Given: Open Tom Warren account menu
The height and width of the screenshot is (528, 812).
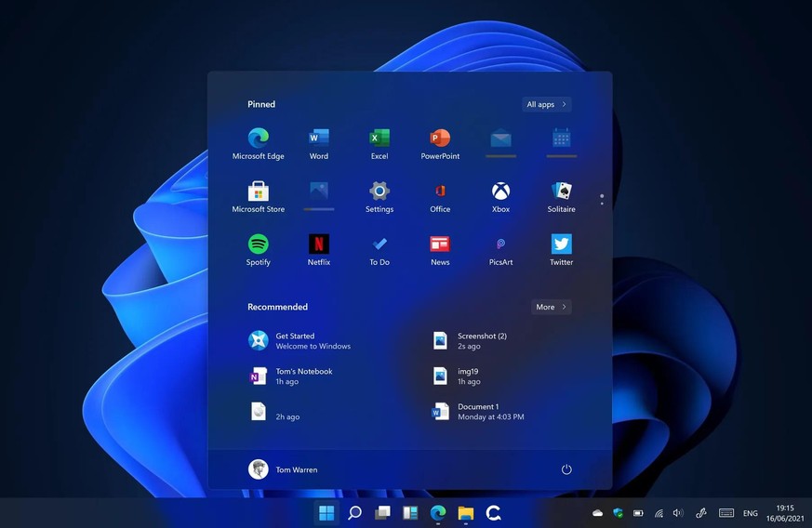Looking at the screenshot, I should (283, 469).
